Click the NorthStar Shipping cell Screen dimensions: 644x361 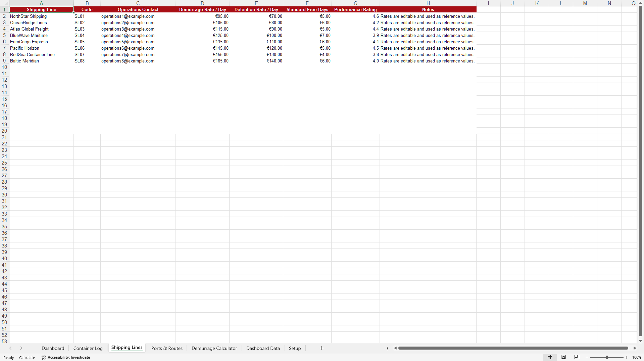[x=41, y=16]
